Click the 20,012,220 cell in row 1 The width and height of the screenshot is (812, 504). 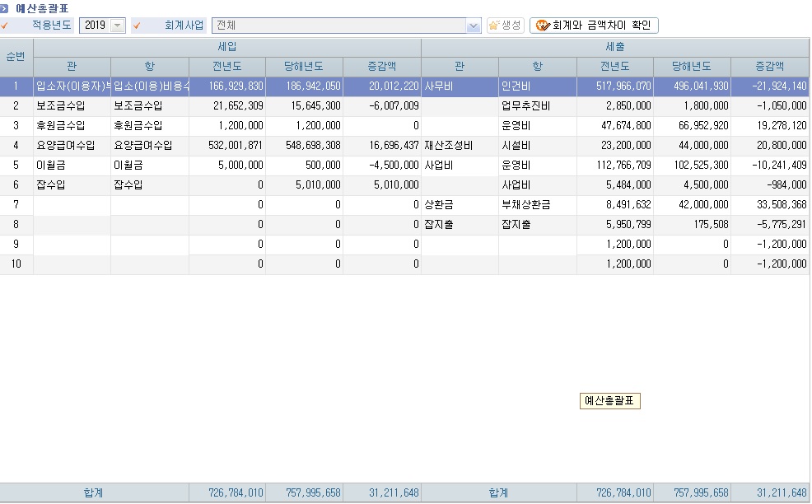[382, 86]
